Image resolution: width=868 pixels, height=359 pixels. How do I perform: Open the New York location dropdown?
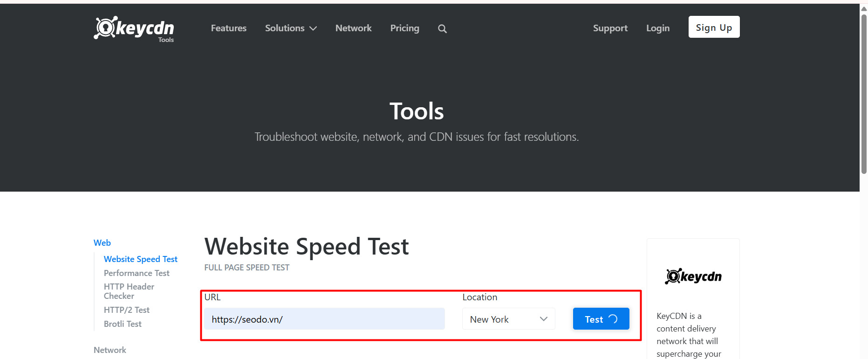(x=508, y=319)
